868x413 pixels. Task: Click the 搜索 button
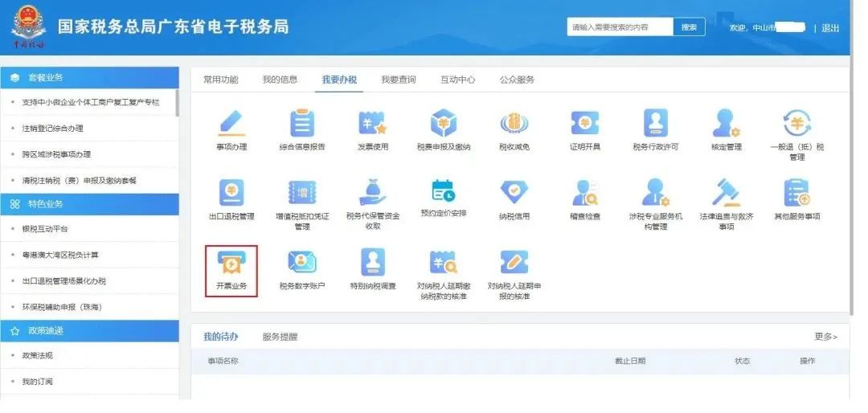pyautogui.click(x=690, y=27)
